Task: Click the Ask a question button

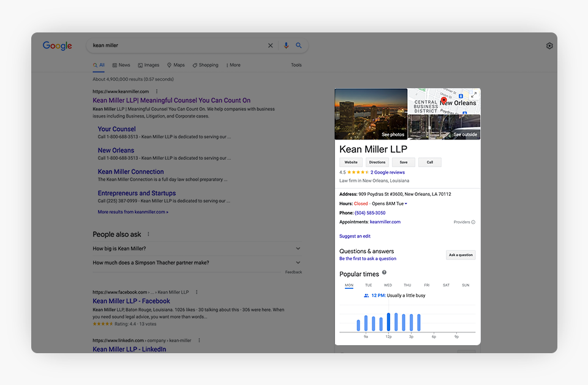Action: coord(461,255)
